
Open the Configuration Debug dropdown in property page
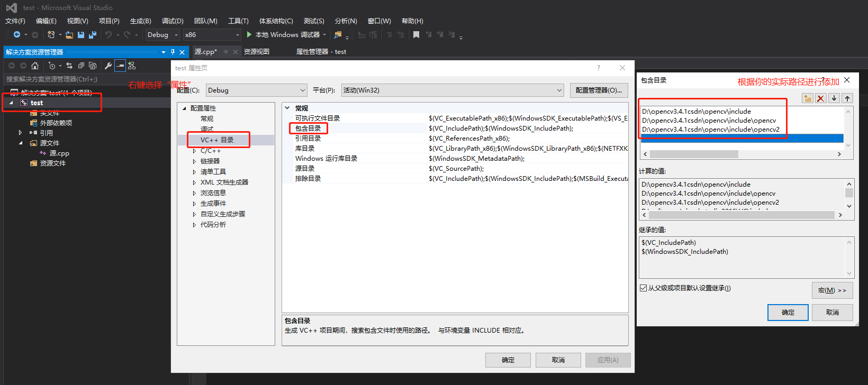tap(257, 90)
